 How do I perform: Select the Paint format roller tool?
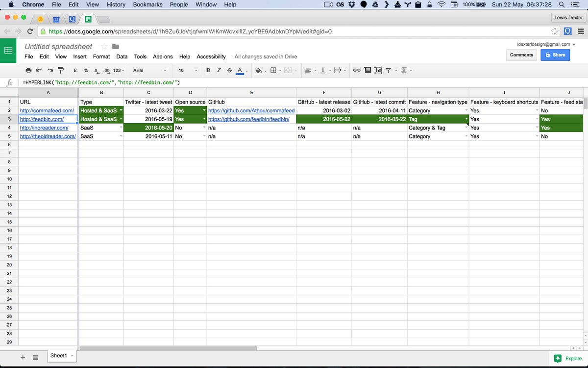coord(61,70)
